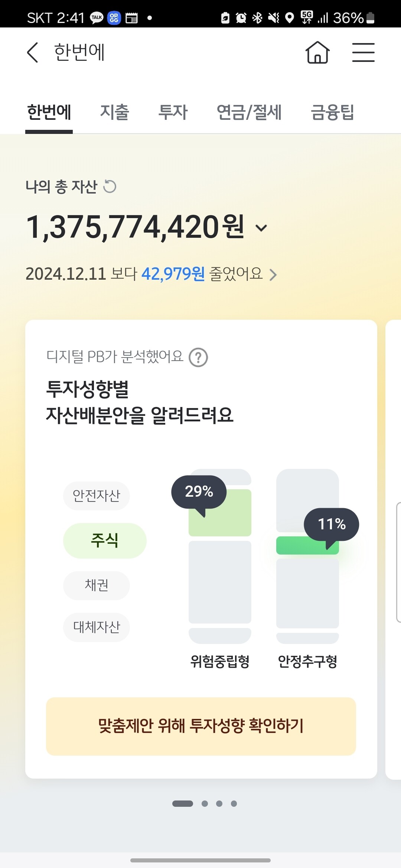The image size is (401, 868).
Task: Open asset change details arrow
Action: [x=273, y=275]
